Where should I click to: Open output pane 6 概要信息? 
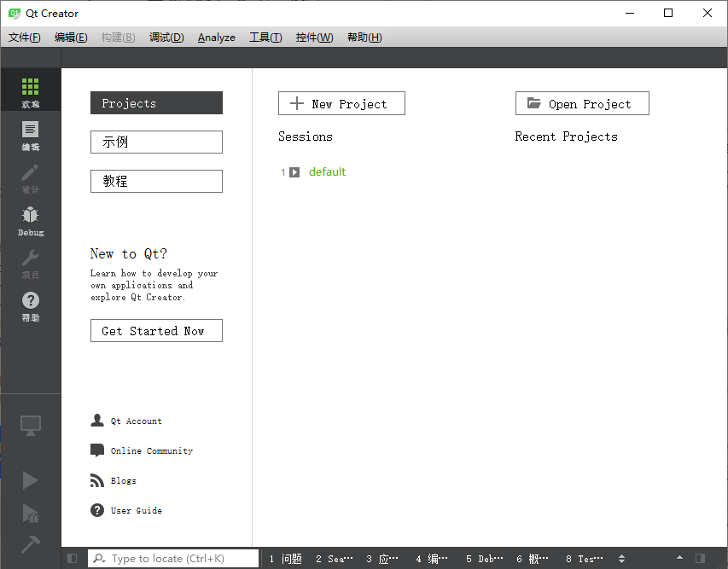[x=533, y=558]
